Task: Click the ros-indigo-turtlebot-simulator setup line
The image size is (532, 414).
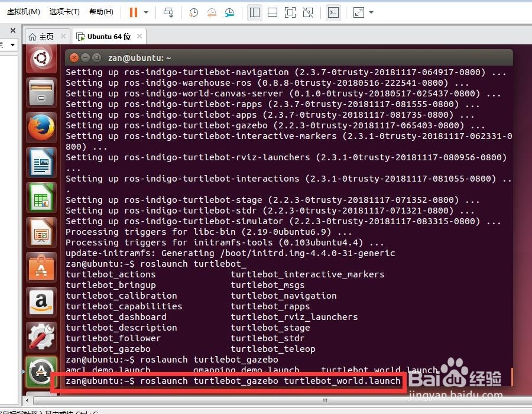Action: point(283,221)
